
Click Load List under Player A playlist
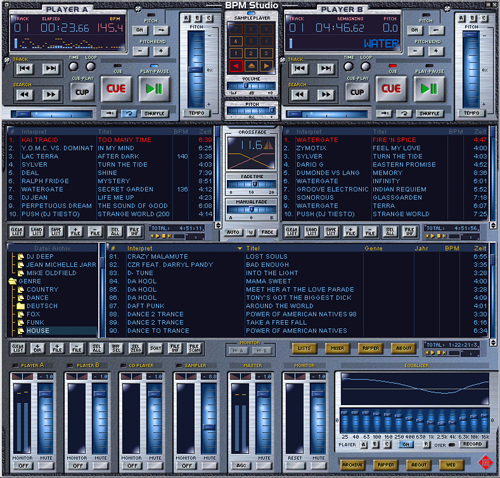click(36, 231)
